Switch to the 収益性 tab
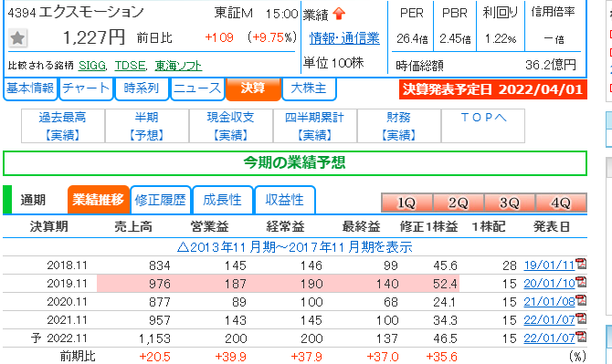Screen dimensions: 612x364 click(x=284, y=200)
